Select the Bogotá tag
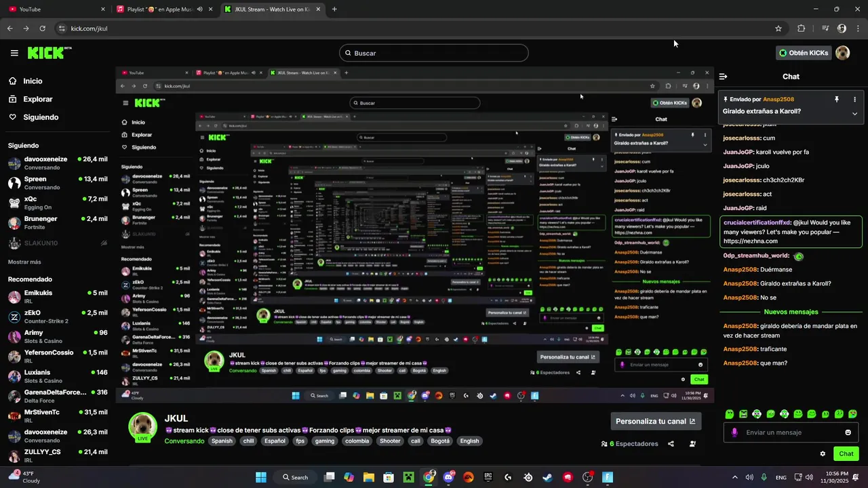This screenshot has width=868, height=488. [x=440, y=441]
